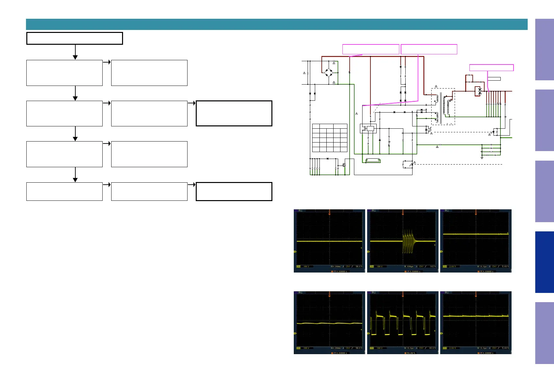Image resolution: width=554 pixels, height=392 pixels.
Task: Click the component grid table in the schematic
Action: click(x=329, y=138)
